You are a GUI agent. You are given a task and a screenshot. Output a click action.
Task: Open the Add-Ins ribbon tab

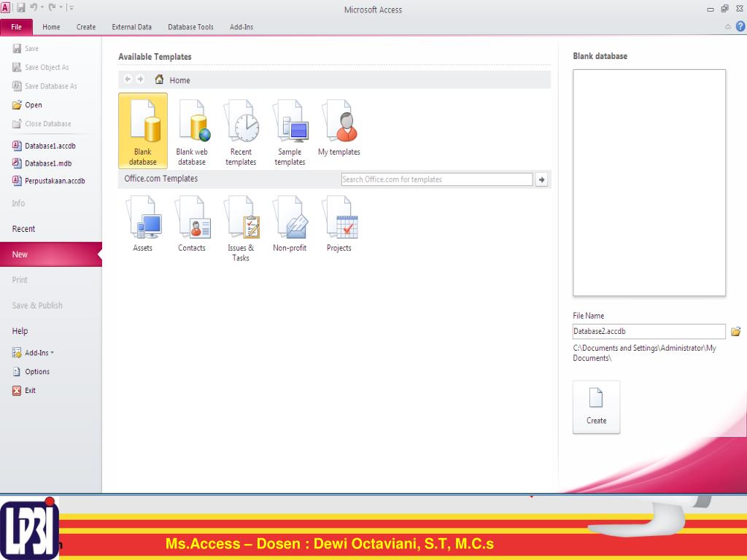(x=241, y=27)
